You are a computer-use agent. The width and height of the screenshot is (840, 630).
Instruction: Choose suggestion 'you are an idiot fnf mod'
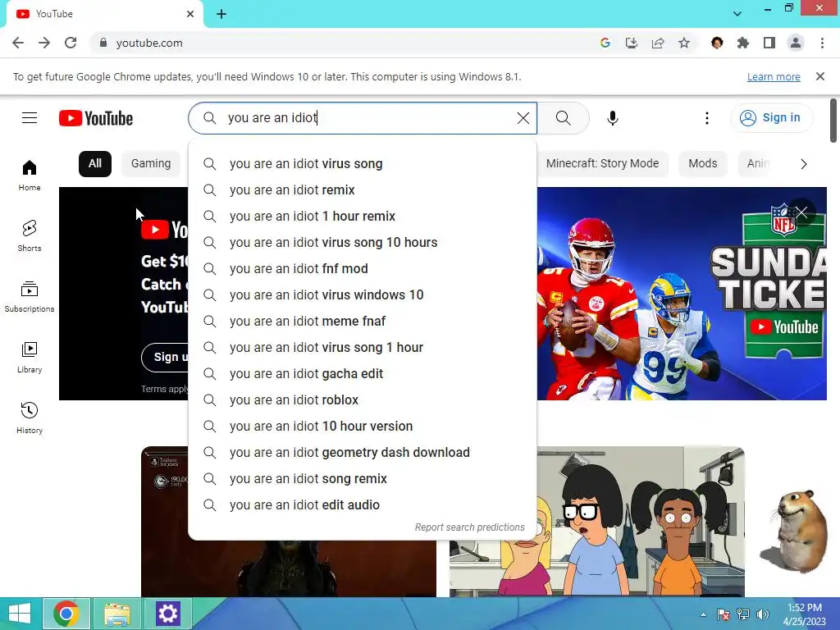[363, 269]
